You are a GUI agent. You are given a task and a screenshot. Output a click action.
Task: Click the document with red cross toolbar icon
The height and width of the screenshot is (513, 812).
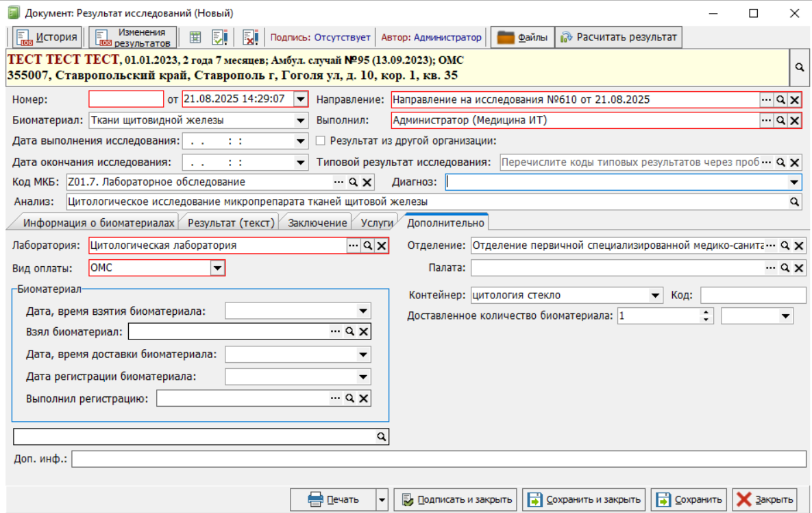point(250,37)
